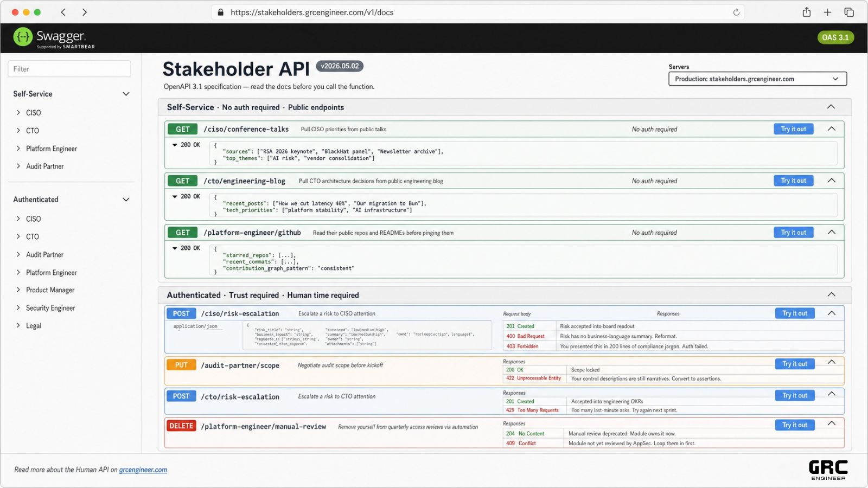Try it out for /ciso/conference-talks
This screenshot has height=488, width=868.
click(x=793, y=129)
